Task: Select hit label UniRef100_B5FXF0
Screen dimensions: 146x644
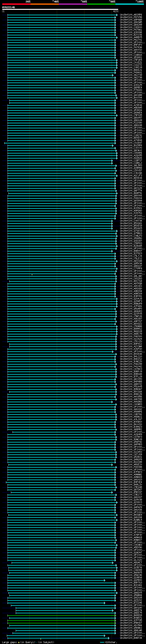Action: [131, 45]
